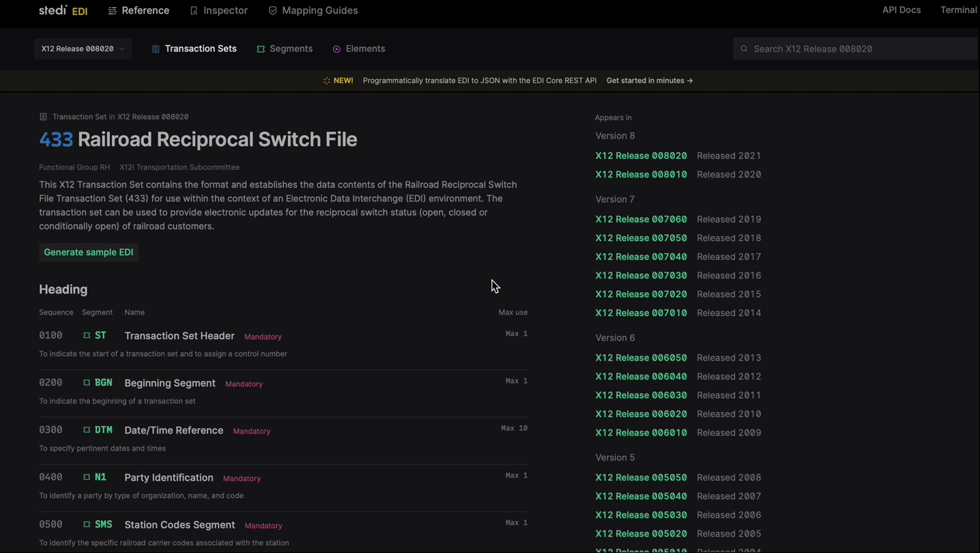Click the Max 10 value for DTM
980x553 pixels.
514,428
